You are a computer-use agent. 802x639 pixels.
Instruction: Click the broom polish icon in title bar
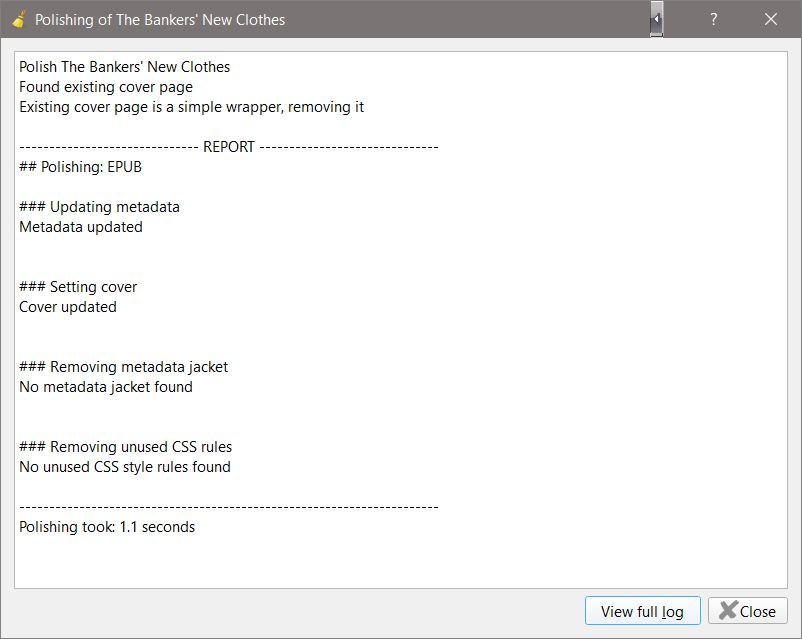pyautogui.click(x=18, y=19)
